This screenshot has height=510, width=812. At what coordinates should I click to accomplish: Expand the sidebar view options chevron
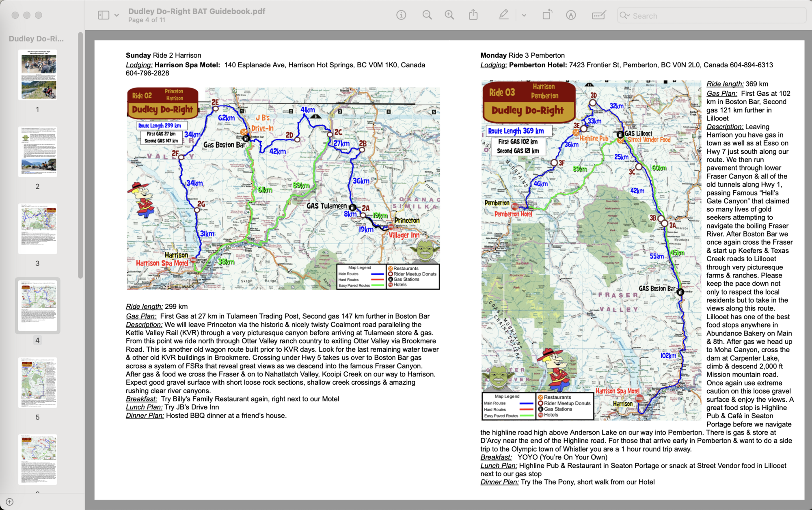coord(117,15)
